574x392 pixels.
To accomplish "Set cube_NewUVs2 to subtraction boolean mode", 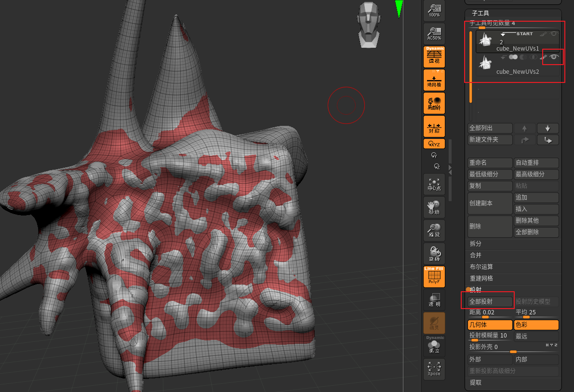I will [x=523, y=57].
